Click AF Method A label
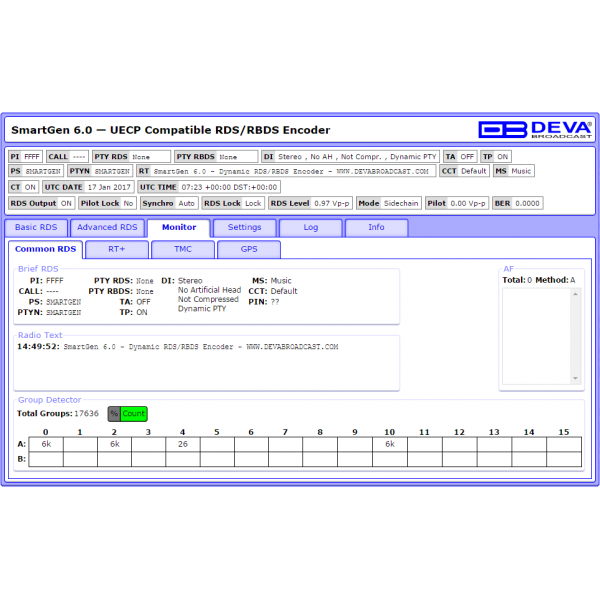This screenshot has height=600, width=600. 555,280
